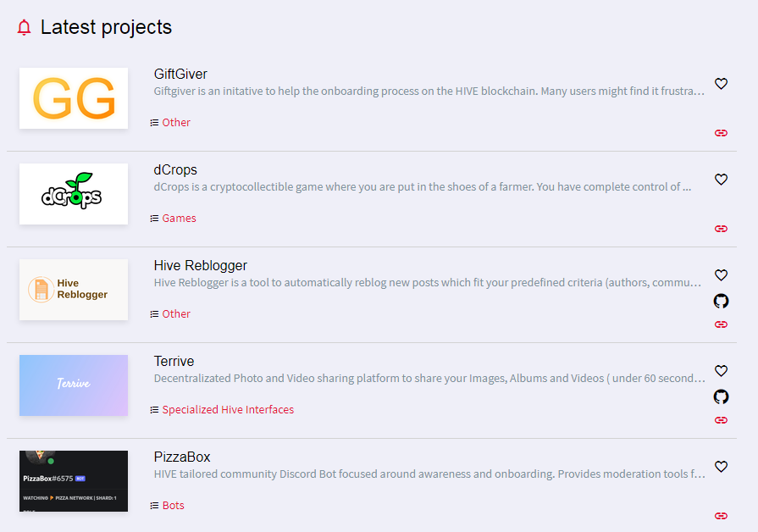
Task: Open the GiftGiver project title
Action: 180,74
